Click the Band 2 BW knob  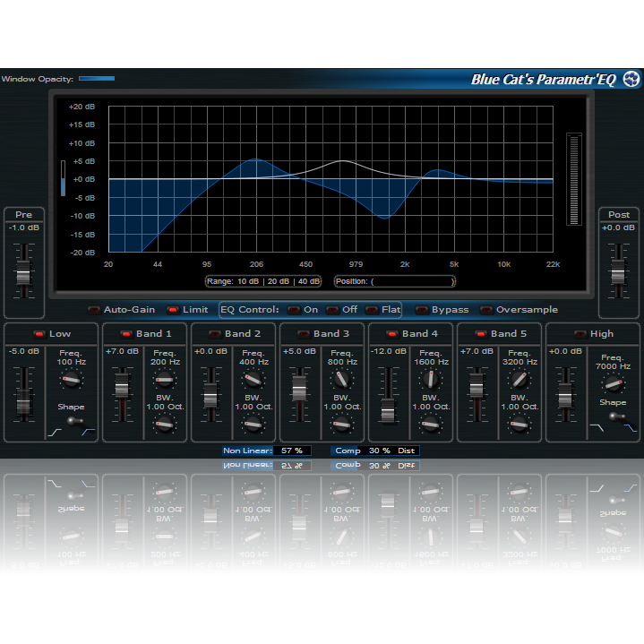click(x=253, y=425)
